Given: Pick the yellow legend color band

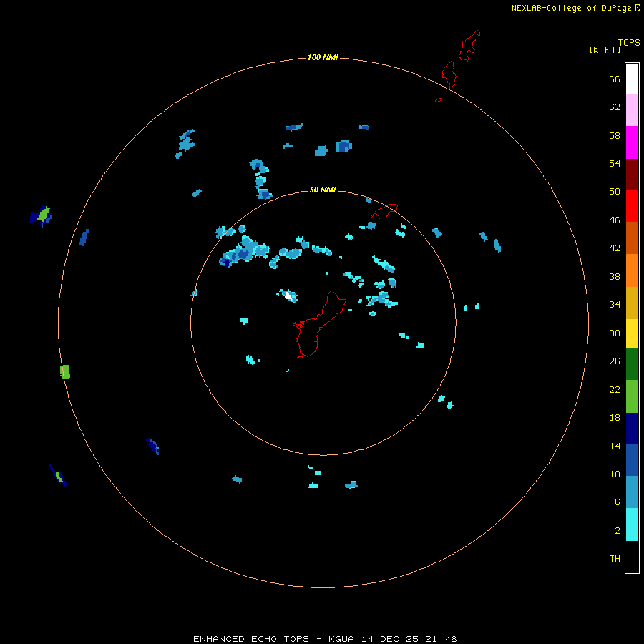Looking at the screenshot, I should pyautogui.click(x=632, y=333).
